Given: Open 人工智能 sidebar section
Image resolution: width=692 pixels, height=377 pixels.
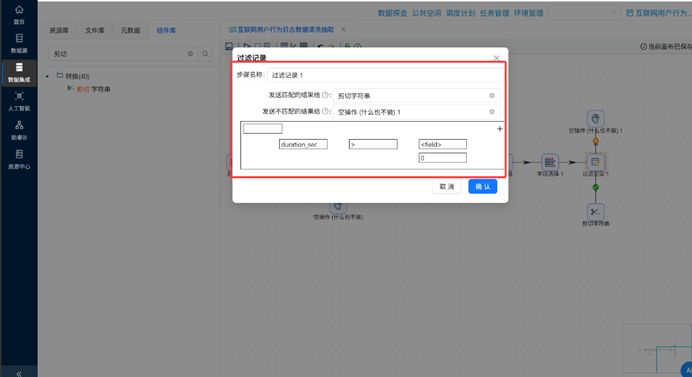Looking at the screenshot, I should [x=19, y=102].
